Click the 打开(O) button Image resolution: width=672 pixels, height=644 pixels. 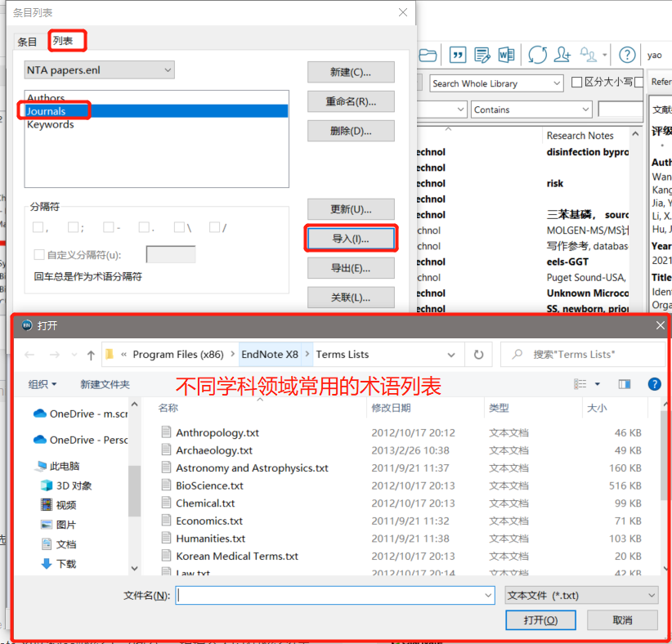pos(540,620)
